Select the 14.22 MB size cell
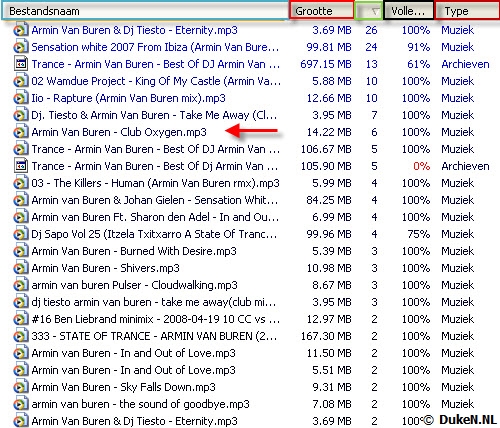Viewport: 500px width, 428px height. point(329,132)
